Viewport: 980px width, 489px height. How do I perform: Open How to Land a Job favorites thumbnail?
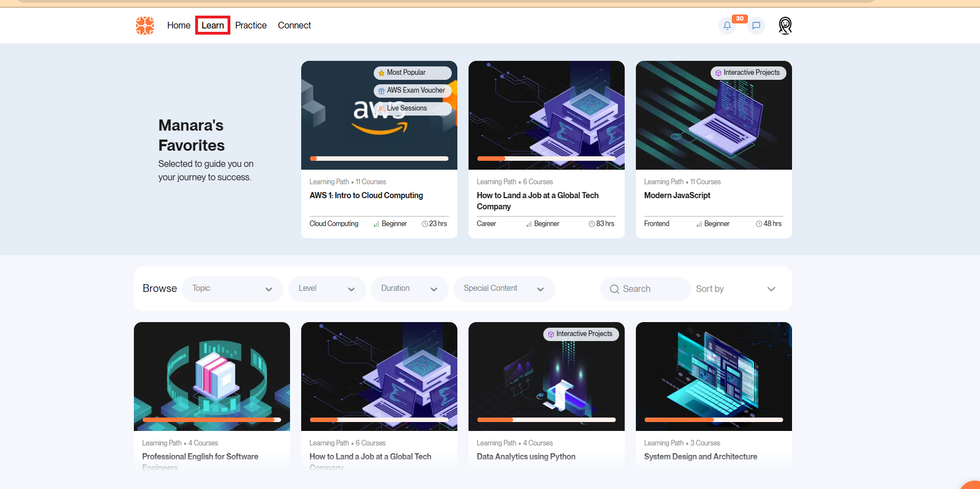pyautogui.click(x=547, y=115)
